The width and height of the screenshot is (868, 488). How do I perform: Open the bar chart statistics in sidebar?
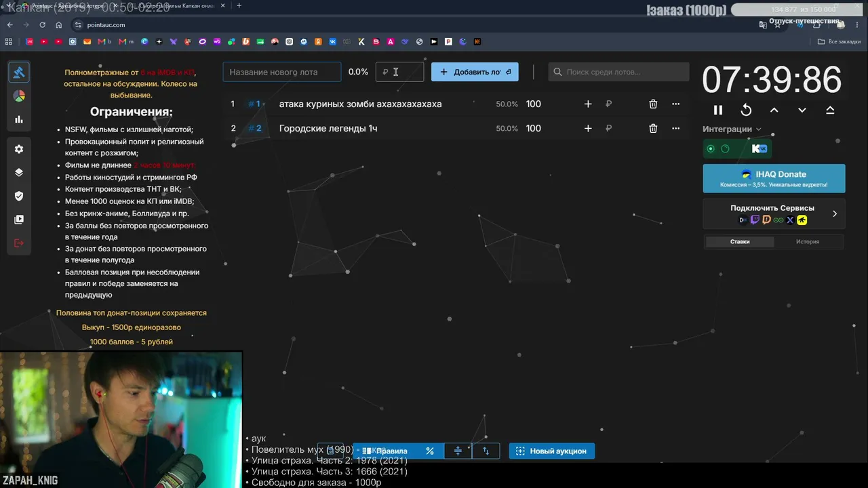click(19, 119)
